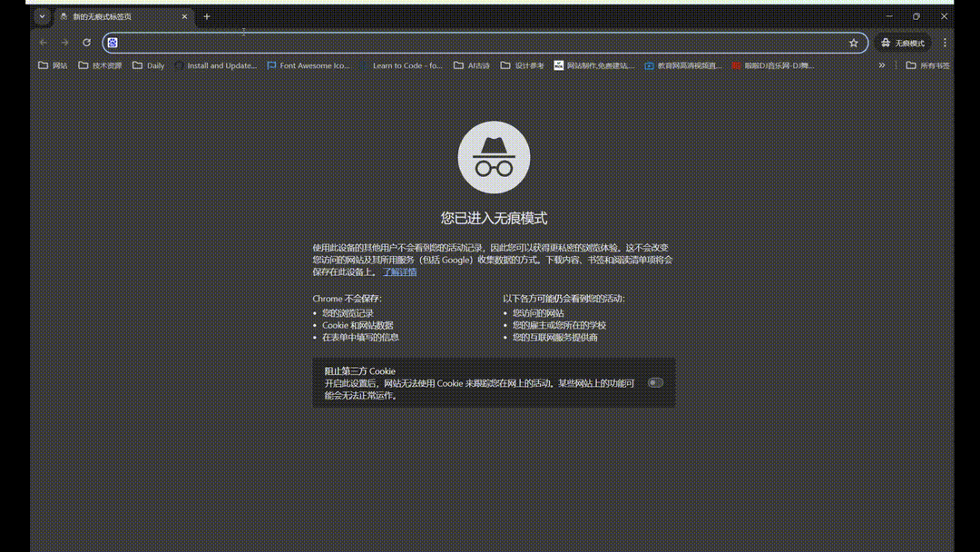The height and width of the screenshot is (552, 980).
Task: Click the text Cookie 和网站数据
Action: click(358, 325)
